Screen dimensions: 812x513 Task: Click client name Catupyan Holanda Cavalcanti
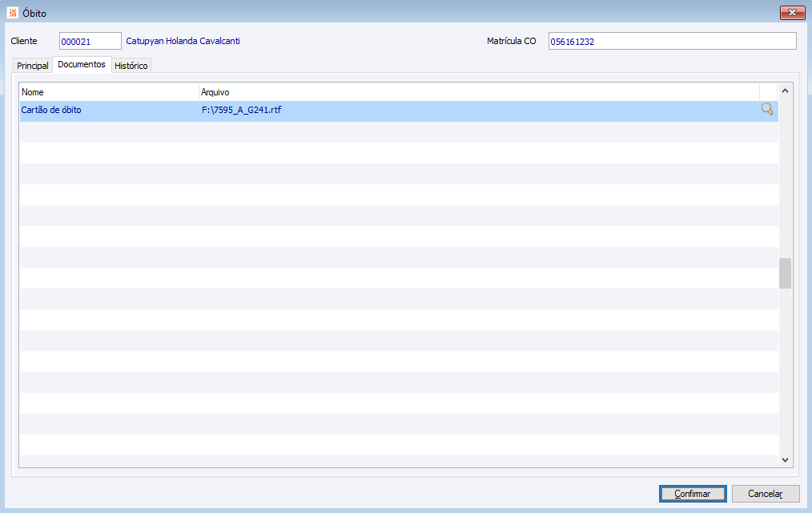183,41
